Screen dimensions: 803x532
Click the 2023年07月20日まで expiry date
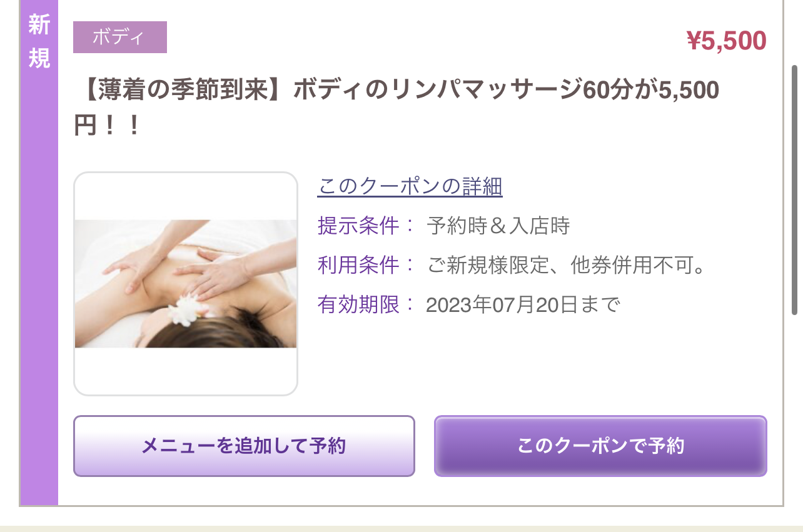pyautogui.click(x=523, y=305)
